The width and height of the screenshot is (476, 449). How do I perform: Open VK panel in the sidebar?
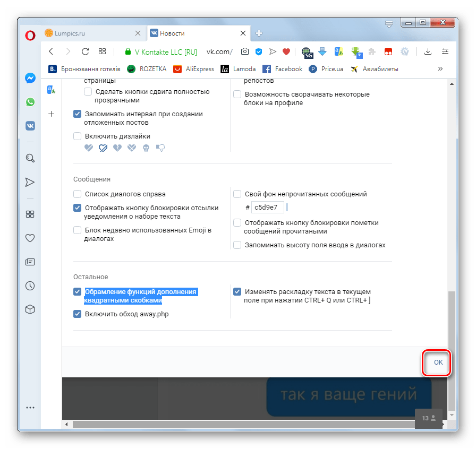point(30,126)
